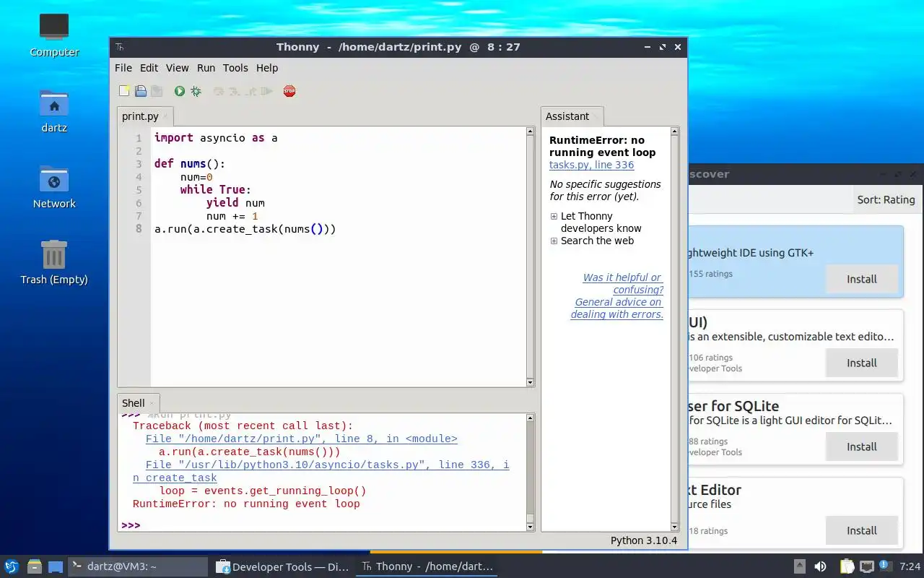Switch to Developer Tools — Discover taskbar entry
924x578 pixels.
pyautogui.click(x=283, y=566)
